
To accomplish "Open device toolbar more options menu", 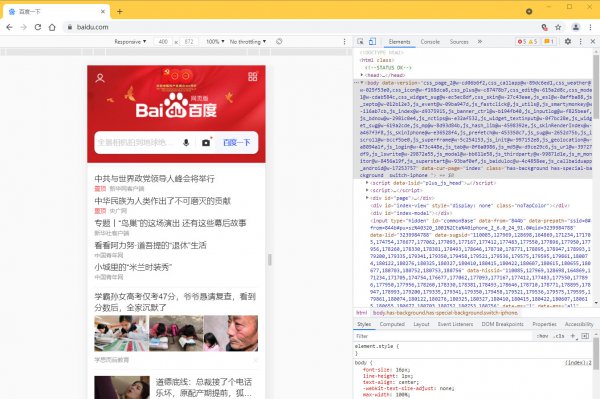I will pos(344,41).
